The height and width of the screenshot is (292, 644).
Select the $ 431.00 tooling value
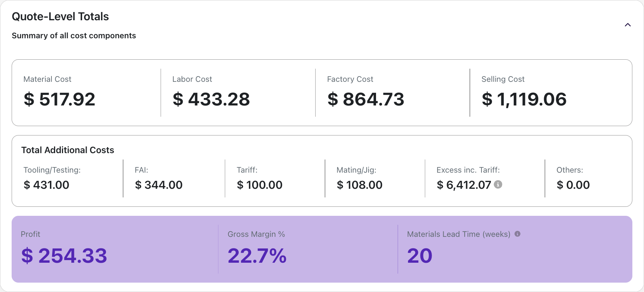click(47, 185)
